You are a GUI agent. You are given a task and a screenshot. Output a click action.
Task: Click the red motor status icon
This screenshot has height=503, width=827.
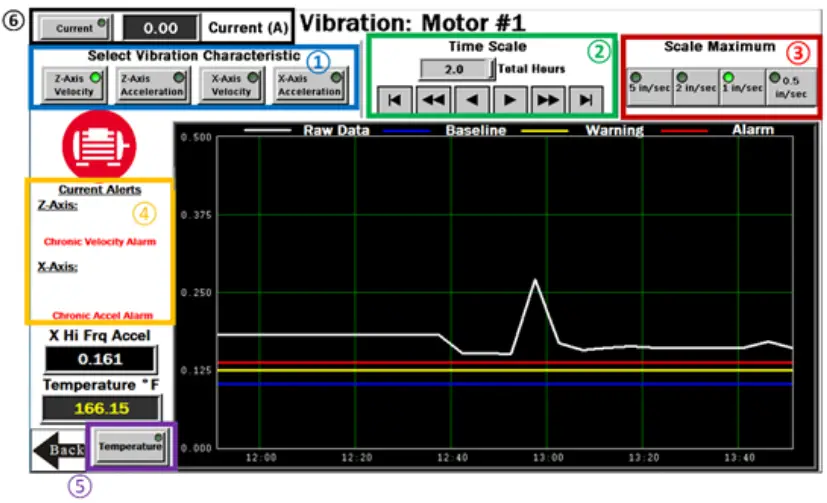tap(99, 146)
